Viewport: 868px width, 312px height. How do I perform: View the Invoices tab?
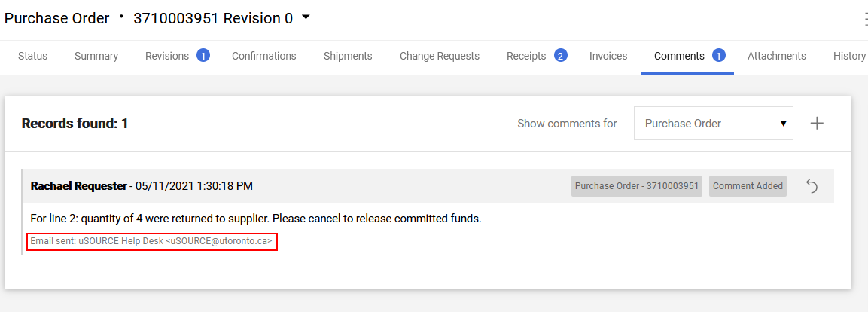click(608, 56)
